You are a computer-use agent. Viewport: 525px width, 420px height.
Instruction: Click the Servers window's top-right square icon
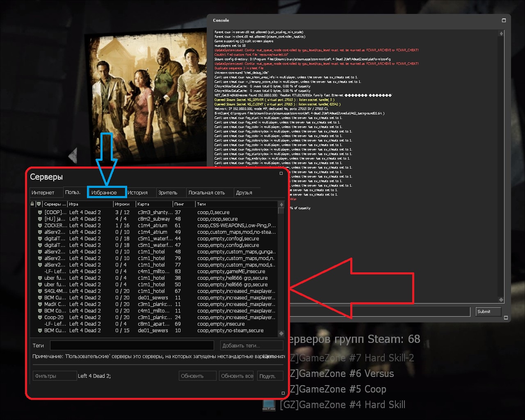[x=281, y=173]
